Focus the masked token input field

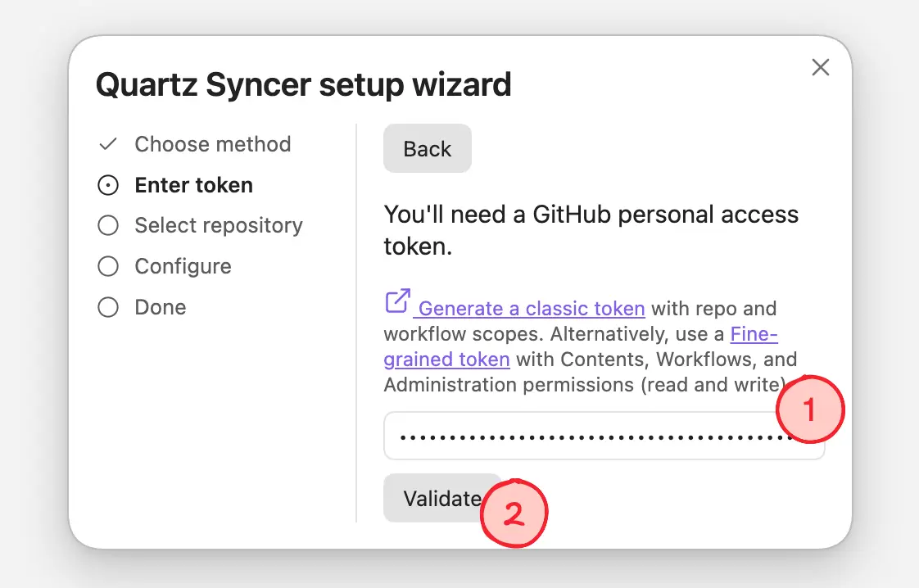click(x=604, y=436)
